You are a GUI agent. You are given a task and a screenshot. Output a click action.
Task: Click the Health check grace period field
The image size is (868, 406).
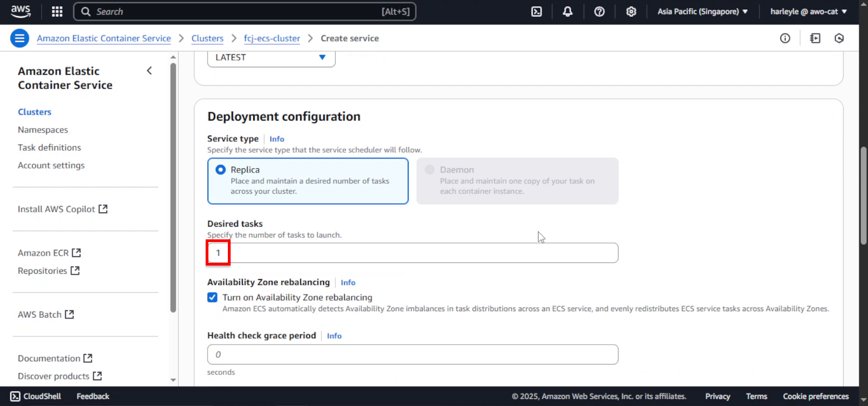[x=413, y=355]
